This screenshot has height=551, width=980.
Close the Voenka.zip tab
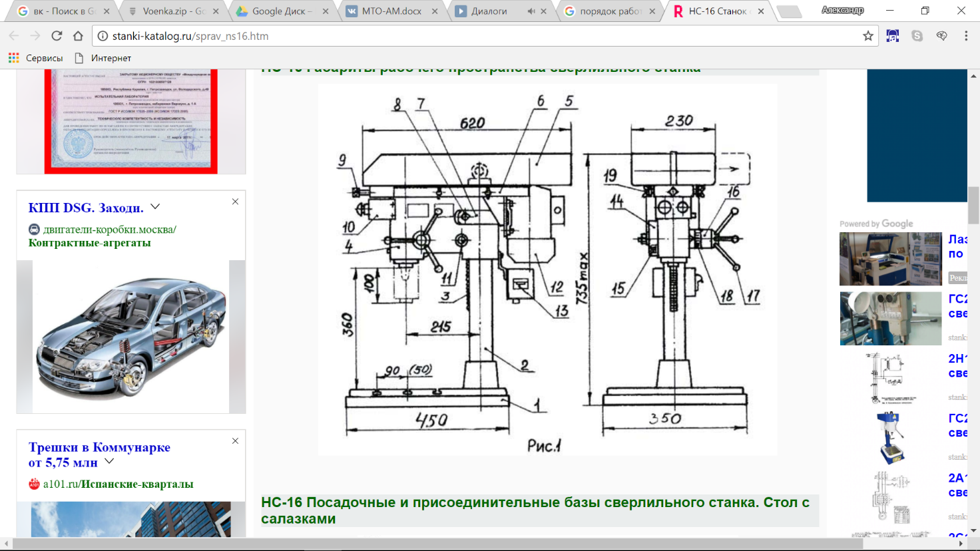216,11
